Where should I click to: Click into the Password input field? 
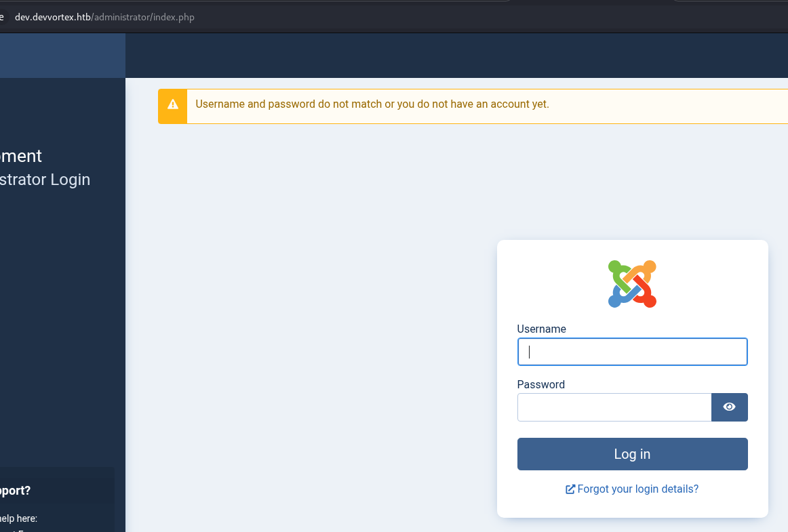point(614,407)
